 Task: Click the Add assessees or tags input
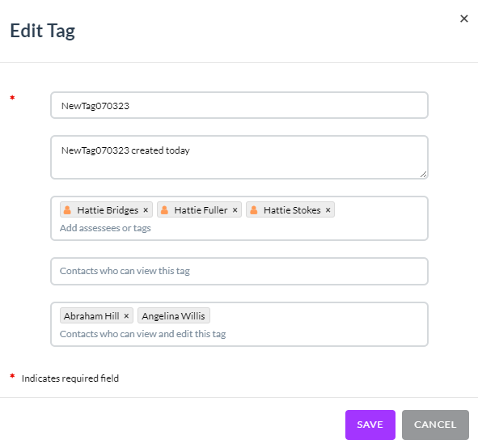105,228
